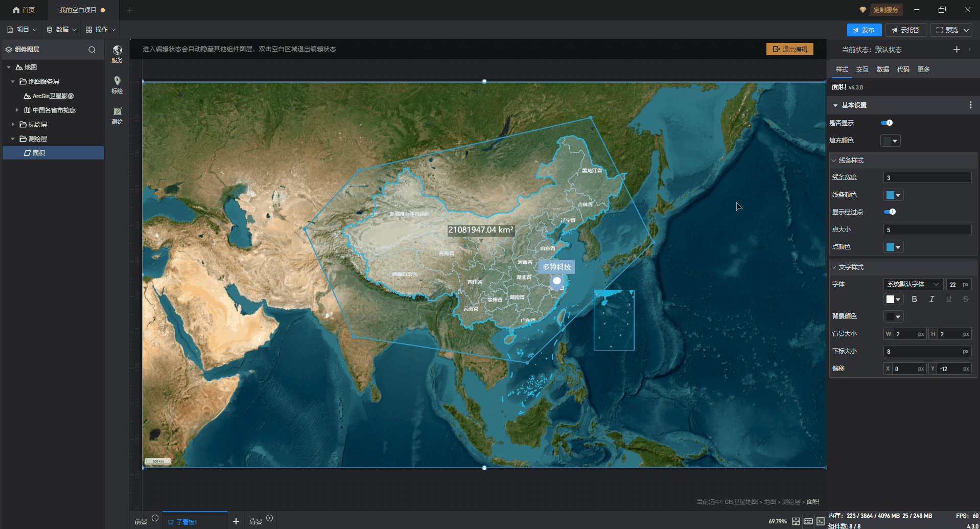Switch to the 数据 tab in properties panel
The height and width of the screenshot is (529, 980).
point(882,70)
